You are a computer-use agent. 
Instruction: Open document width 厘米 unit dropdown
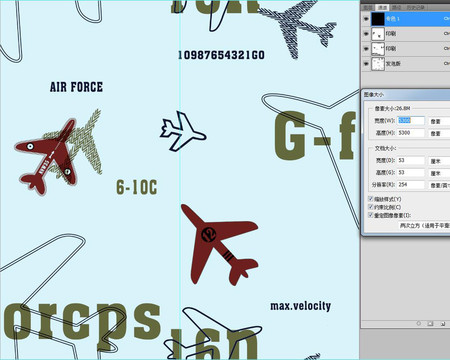click(x=439, y=161)
